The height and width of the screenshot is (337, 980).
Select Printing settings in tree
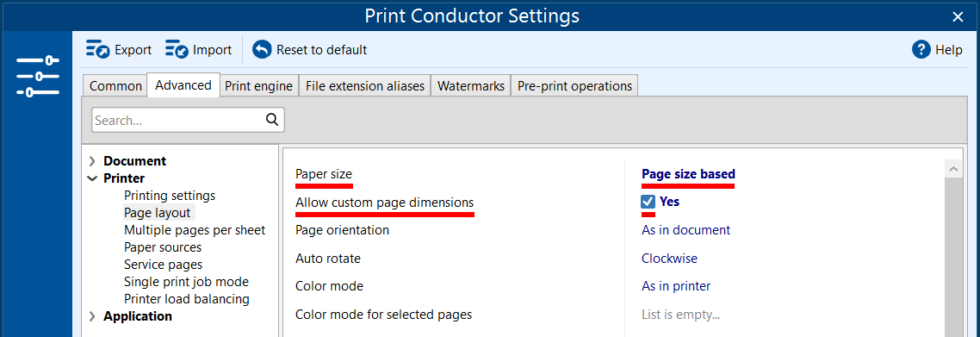pos(170,196)
